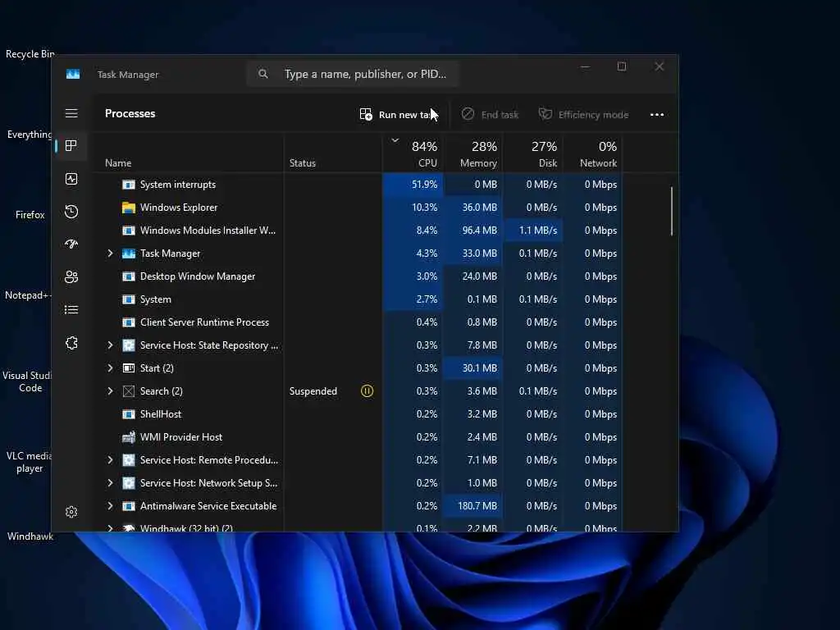Sort by the Memory column header
This screenshot has width=840, height=630.
pyautogui.click(x=473, y=153)
